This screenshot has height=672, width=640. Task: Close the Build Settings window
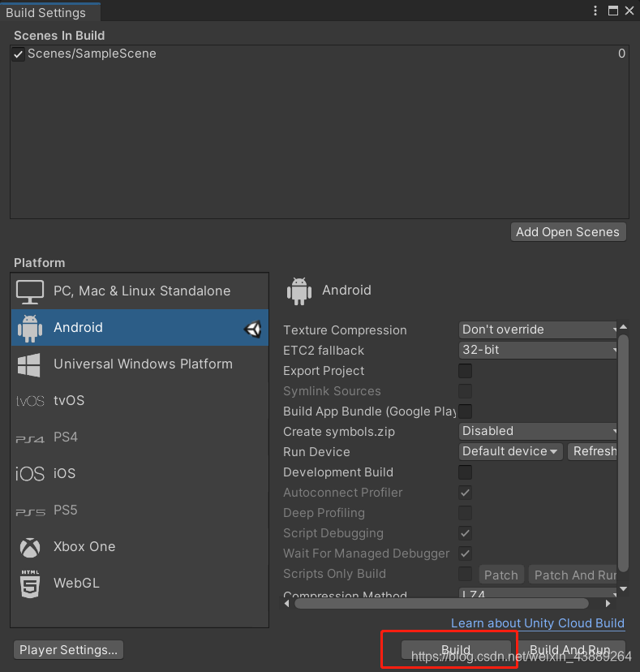[x=629, y=11]
